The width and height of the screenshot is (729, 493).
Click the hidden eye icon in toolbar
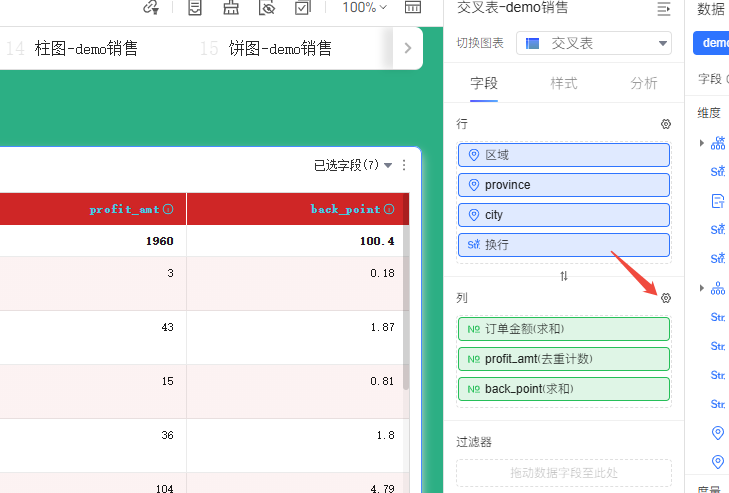point(266,8)
